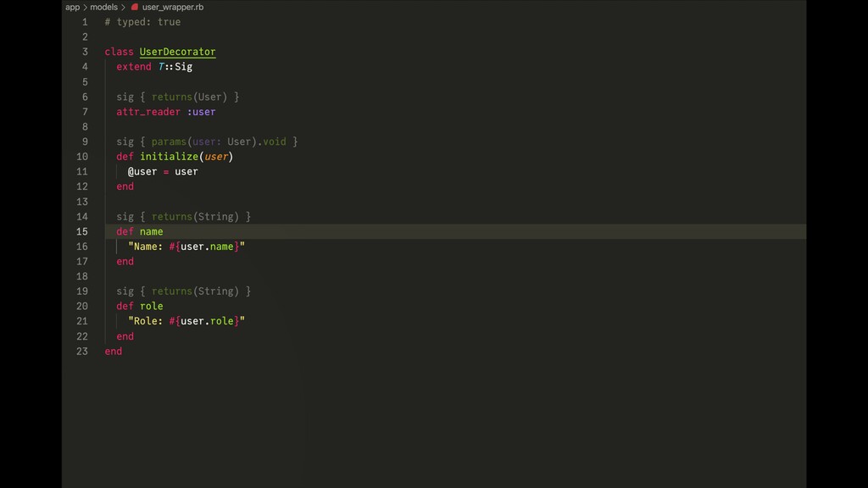Click 'attr_reader' on line 7
Image resolution: width=868 pixels, height=488 pixels.
point(148,112)
